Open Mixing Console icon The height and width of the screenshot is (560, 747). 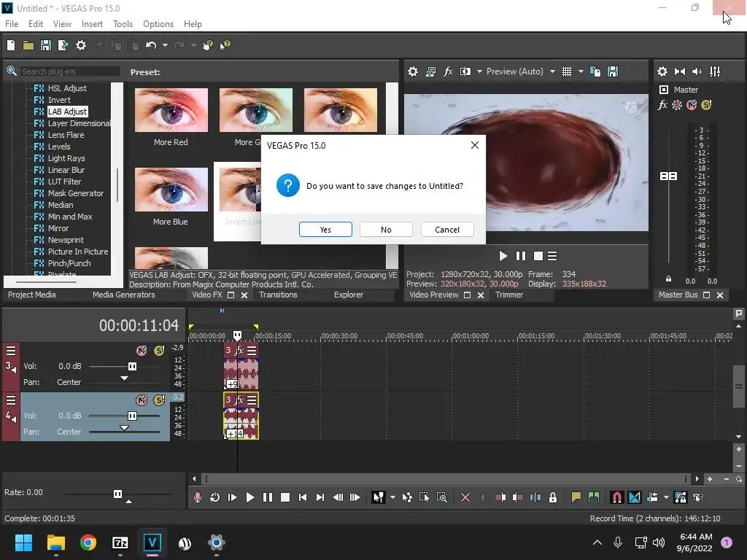coord(715,71)
